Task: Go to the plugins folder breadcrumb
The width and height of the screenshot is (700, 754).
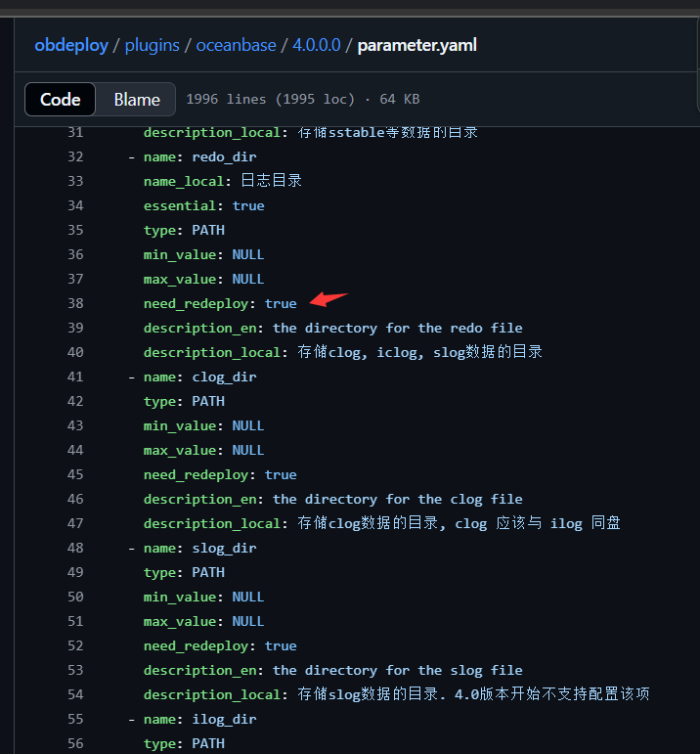Action: tap(152, 46)
